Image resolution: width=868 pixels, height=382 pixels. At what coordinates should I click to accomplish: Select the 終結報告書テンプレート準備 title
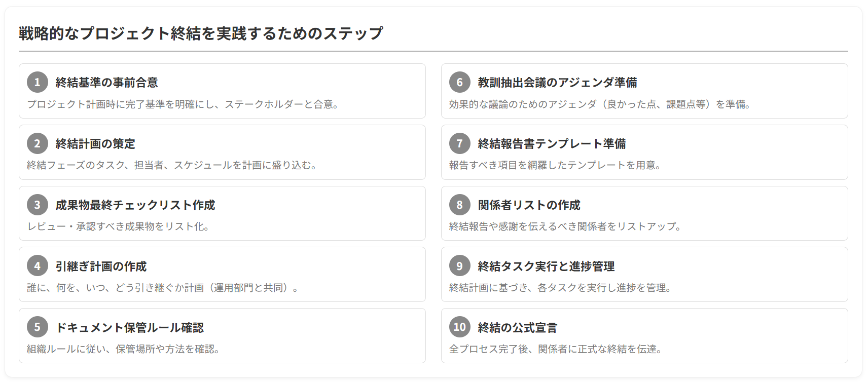(552, 144)
